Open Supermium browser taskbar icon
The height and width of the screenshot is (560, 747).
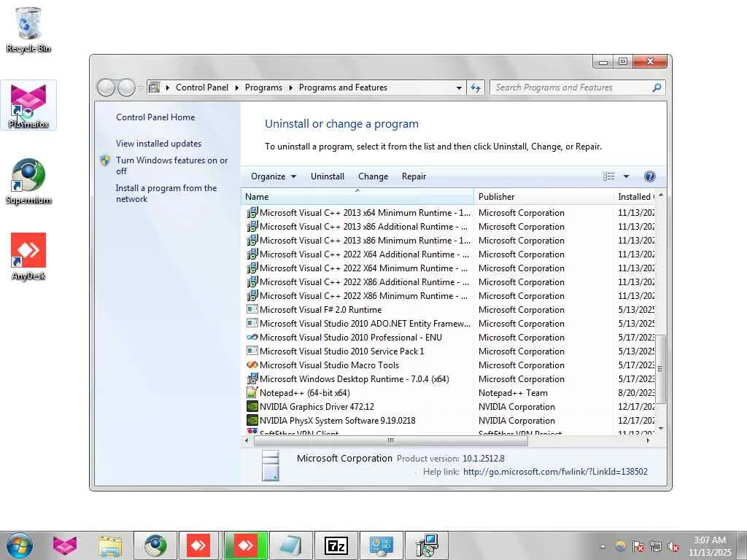pyautogui.click(x=155, y=545)
